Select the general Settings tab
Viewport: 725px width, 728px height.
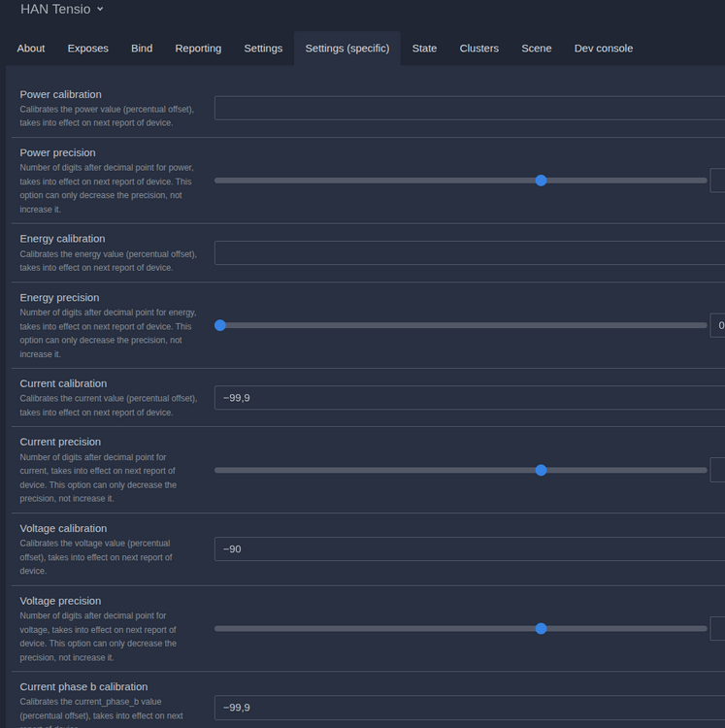pos(263,49)
